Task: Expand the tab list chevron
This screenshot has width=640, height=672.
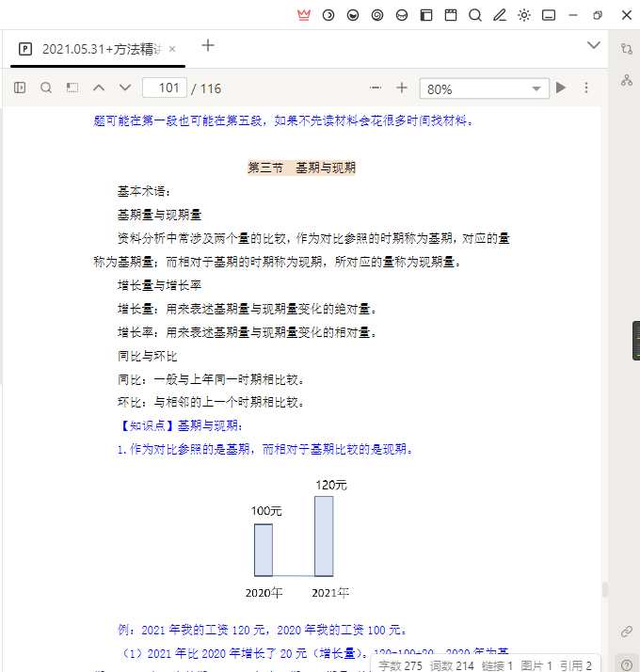Action: [593, 45]
